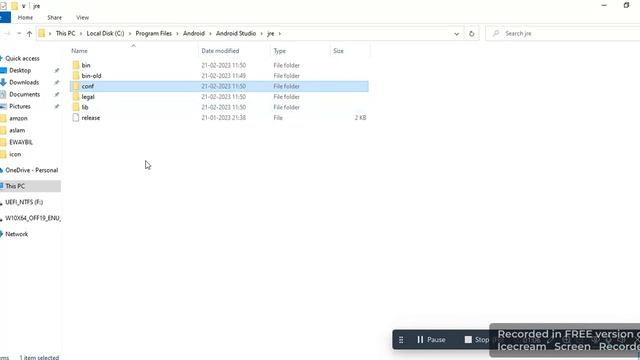Click the lib folder name text
Image resolution: width=640 pixels, height=360 pixels.
pos(85,107)
